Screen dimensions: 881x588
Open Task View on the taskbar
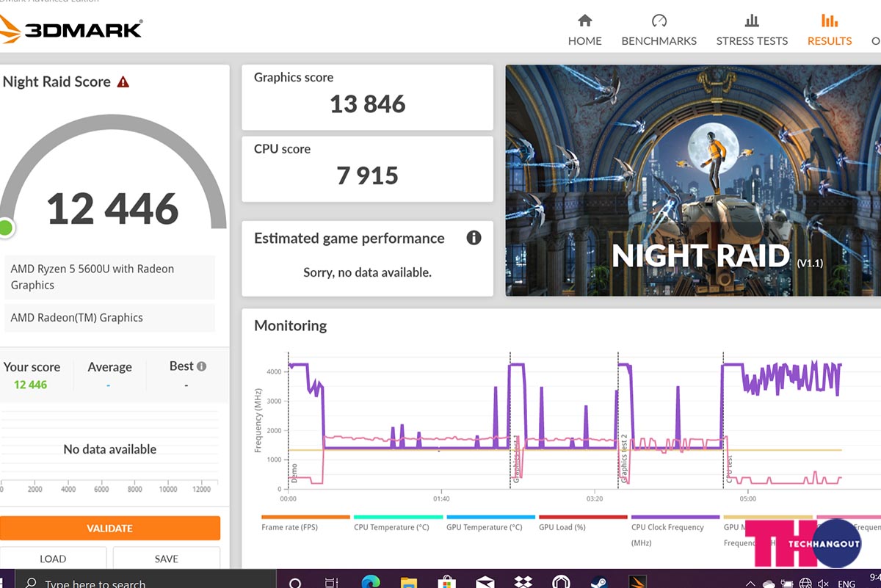click(x=333, y=584)
